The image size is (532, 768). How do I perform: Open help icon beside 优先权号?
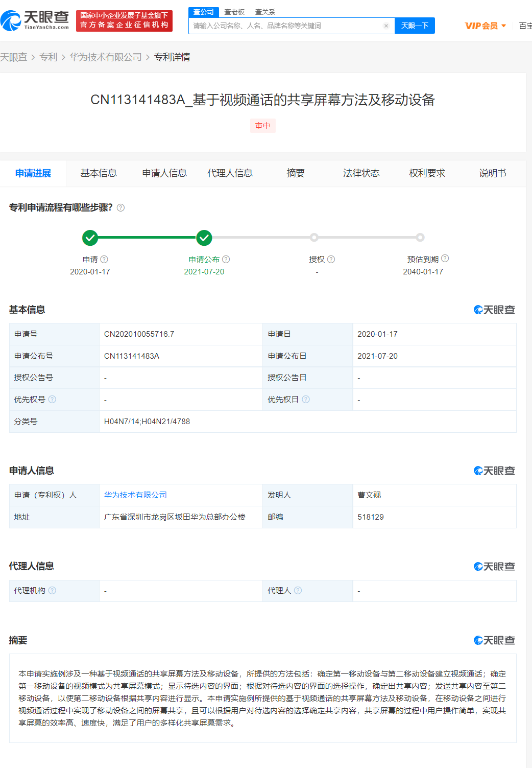[x=52, y=399]
